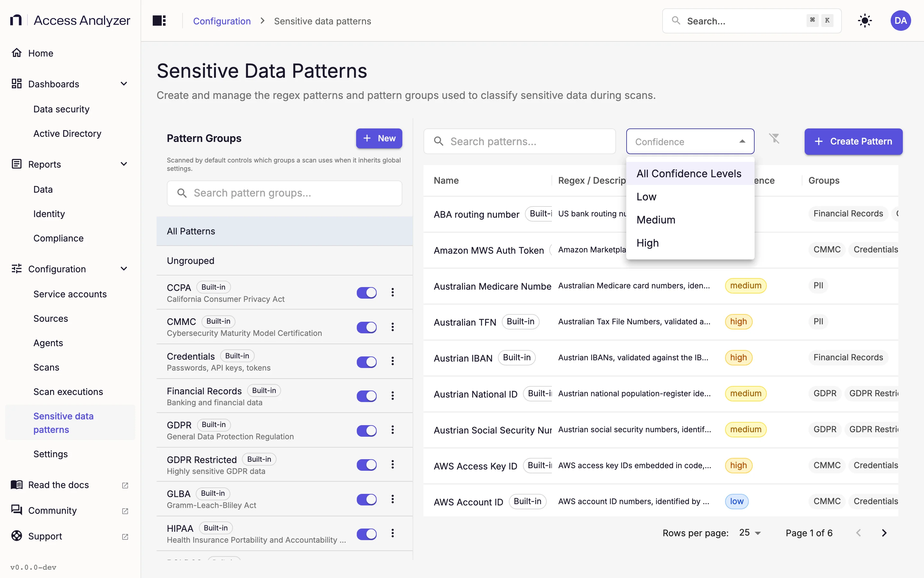Open the DA user avatar menu
The height and width of the screenshot is (578, 924).
(x=900, y=21)
